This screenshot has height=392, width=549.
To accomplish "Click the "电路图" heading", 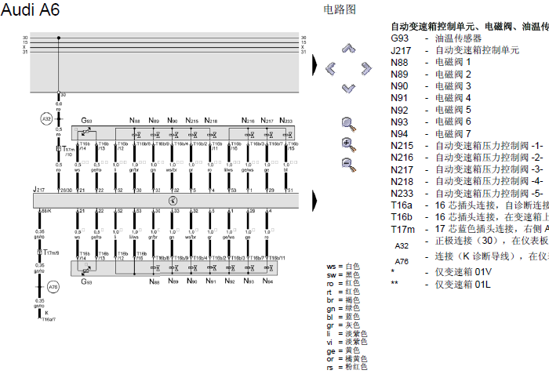I will click(x=340, y=9).
